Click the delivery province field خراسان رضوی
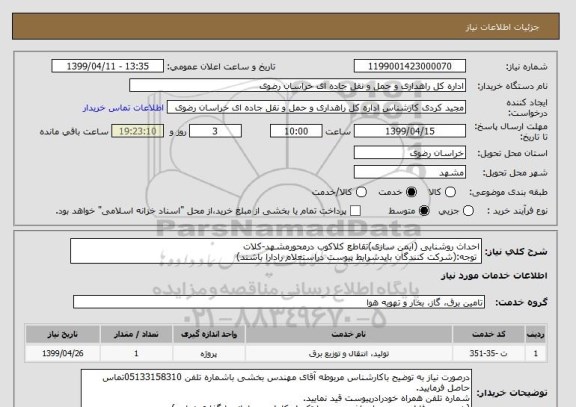576x407 pixels. coord(410,153)
